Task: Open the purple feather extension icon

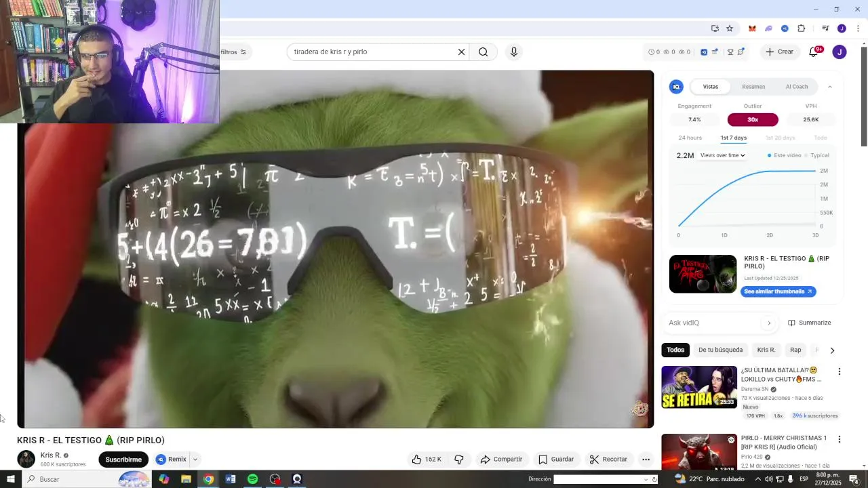Action: (x=768, y=28)
